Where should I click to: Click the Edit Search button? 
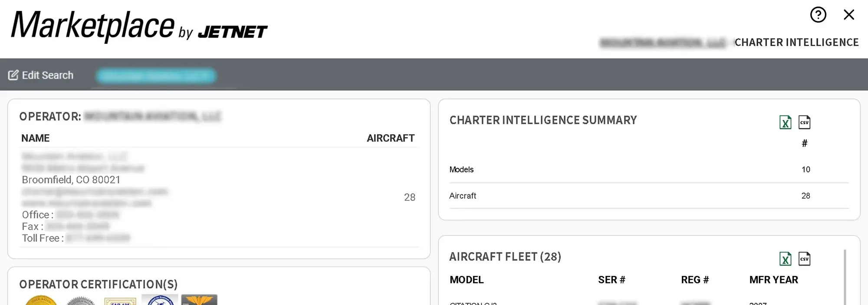pyautogui.click(x=48, y=75)
